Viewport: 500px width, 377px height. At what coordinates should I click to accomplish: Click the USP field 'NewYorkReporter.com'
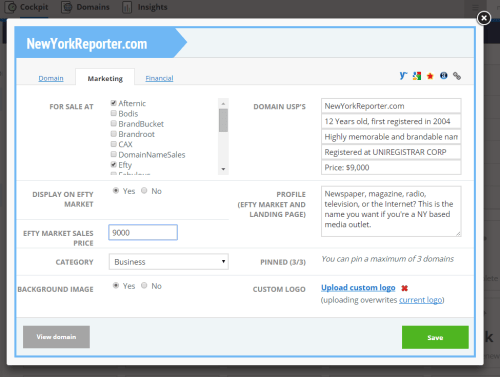click(x=391, y=106)
